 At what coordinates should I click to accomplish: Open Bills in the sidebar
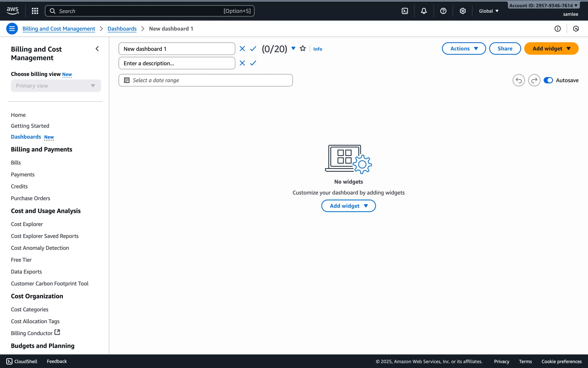click(16, 163)
